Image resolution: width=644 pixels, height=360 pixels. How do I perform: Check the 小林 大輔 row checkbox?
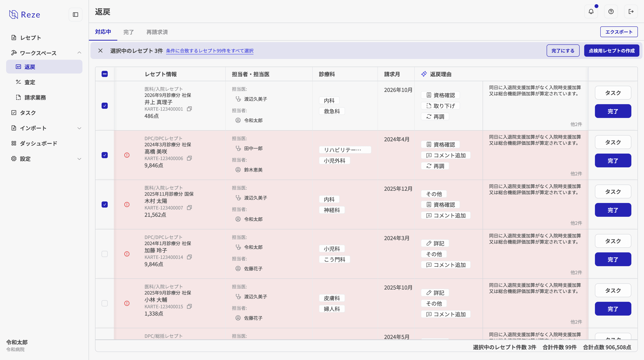(104, 303)
